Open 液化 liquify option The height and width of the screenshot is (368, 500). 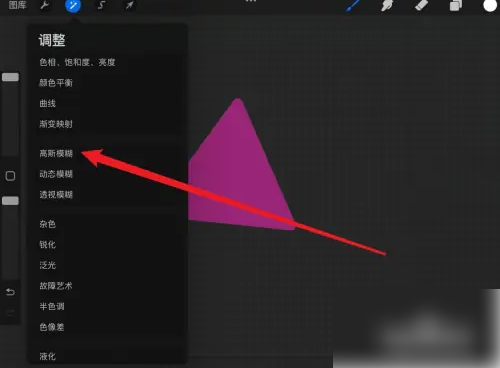tap(47, 356)
